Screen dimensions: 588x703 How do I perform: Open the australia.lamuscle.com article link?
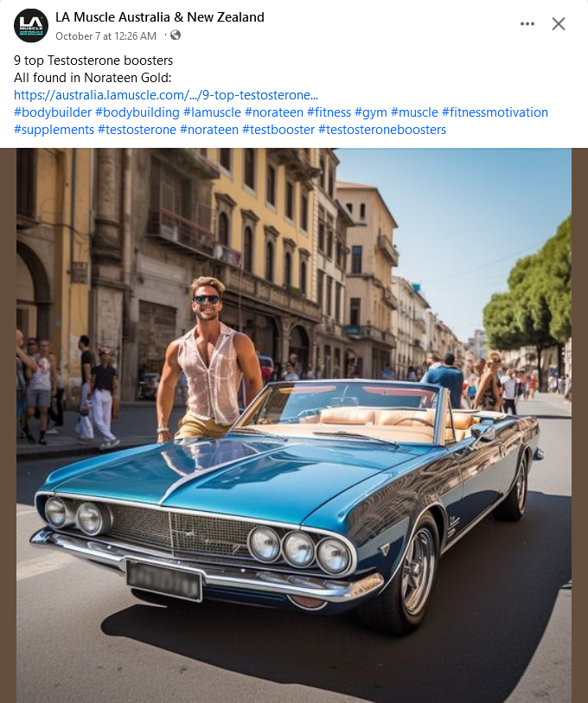click(x=166, y=95)
